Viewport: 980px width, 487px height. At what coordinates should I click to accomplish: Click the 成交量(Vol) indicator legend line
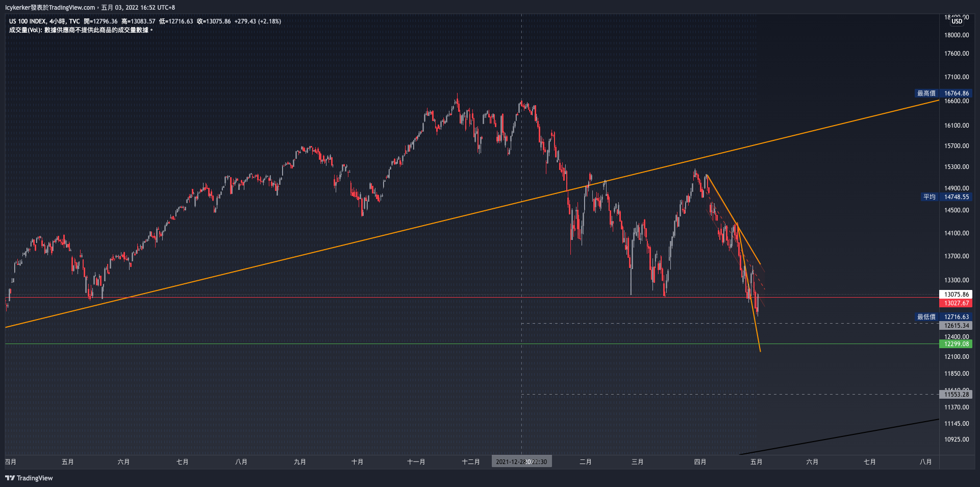click(81, 30)
